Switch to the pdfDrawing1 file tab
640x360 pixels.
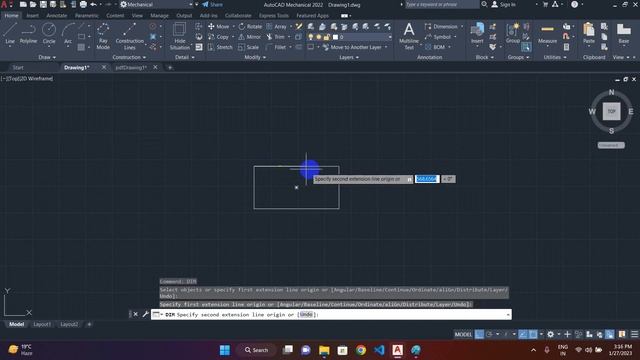coord(131,67)
